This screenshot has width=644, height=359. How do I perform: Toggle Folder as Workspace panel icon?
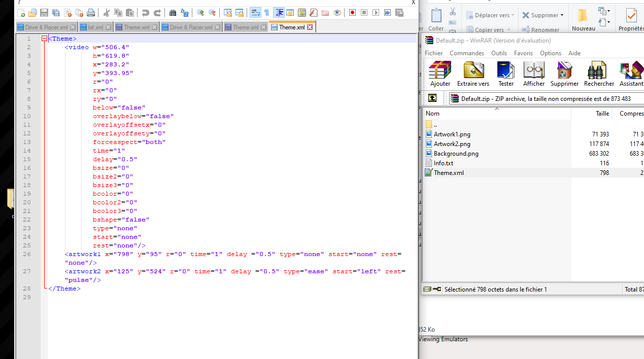(325, 13)
